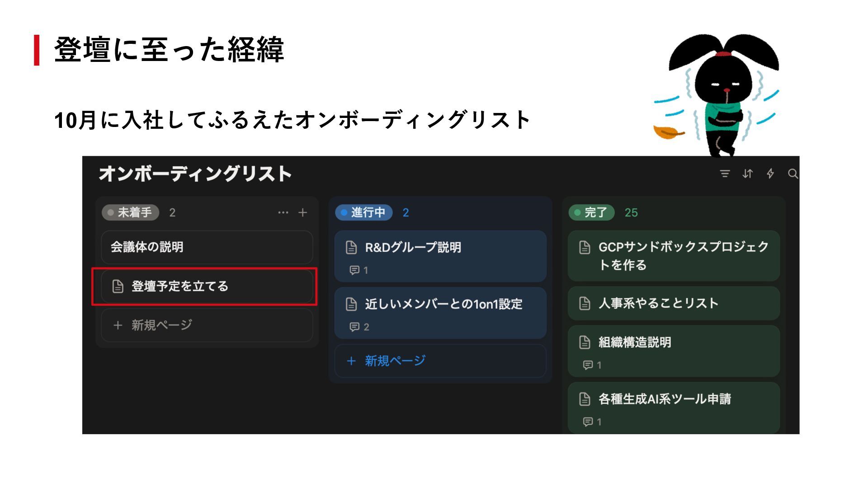The width and height of the screenshot is (868, 488).
Task: Click comment icon on R&Dグループ説明 card
Action: click(354, 270)
